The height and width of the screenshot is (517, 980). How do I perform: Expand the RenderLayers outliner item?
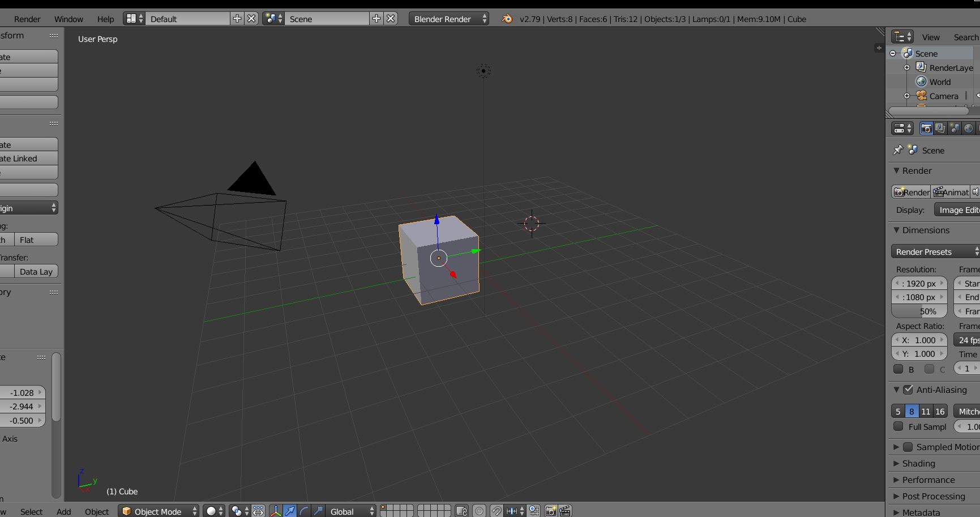click(907, 67)
